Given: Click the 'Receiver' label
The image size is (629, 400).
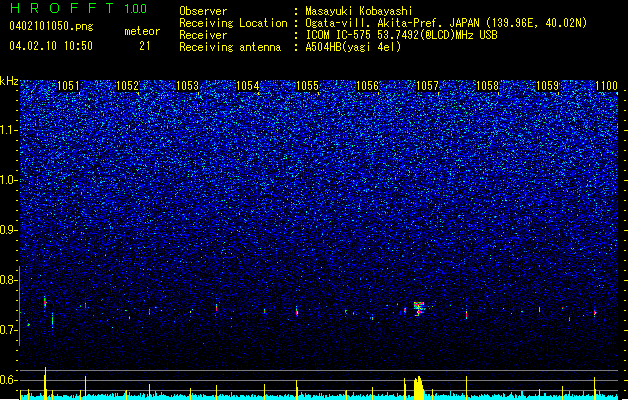Looking at the screenshot, I should (203, 35).
